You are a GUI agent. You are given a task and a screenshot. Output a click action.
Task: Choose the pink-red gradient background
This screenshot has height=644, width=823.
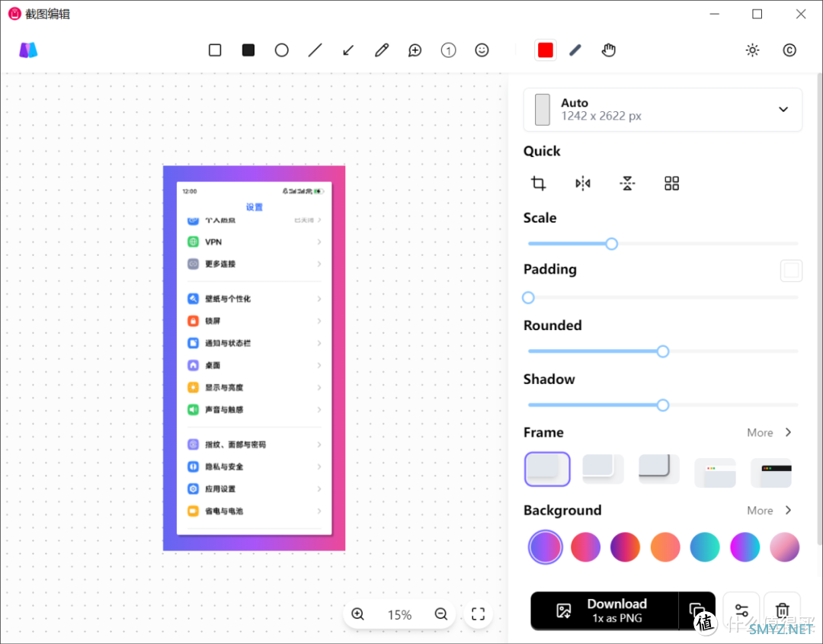tap(585, 547)
